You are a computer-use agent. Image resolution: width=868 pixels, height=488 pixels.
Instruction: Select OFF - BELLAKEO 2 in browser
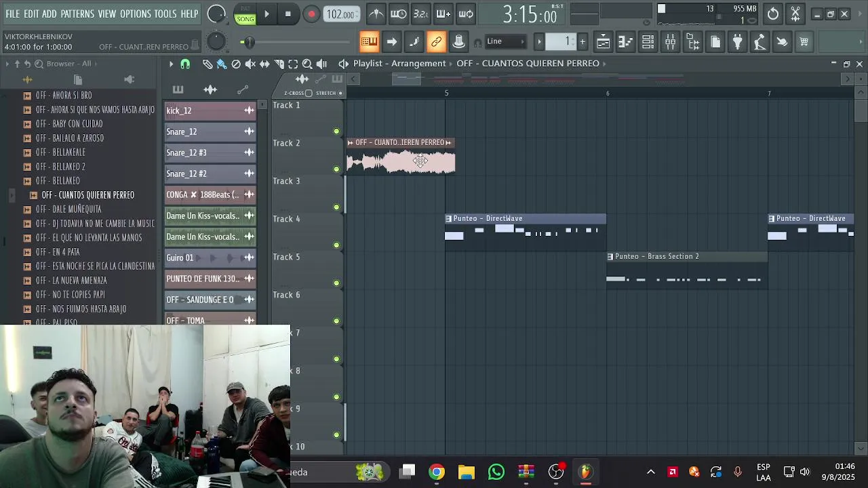[x=60, y=167]
